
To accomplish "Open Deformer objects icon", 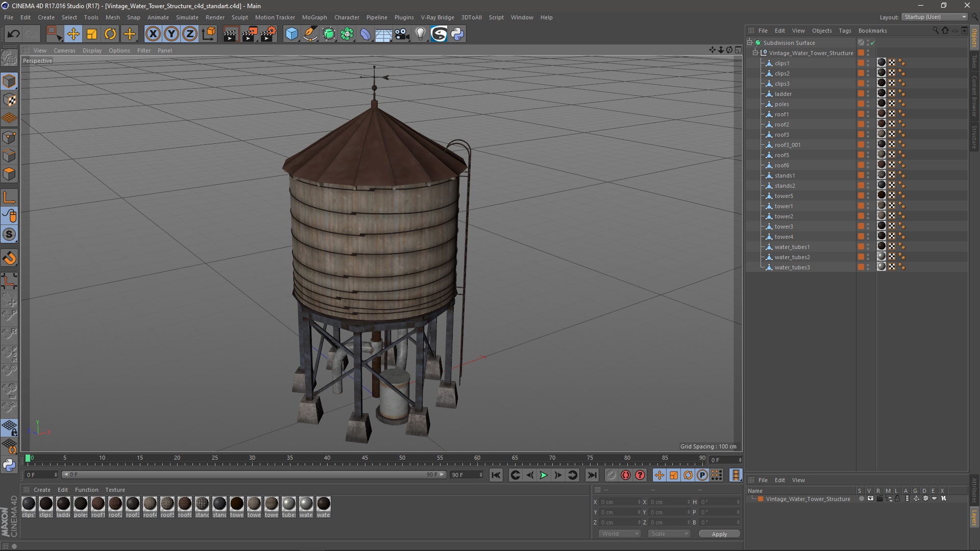I will tap(365, 34).
